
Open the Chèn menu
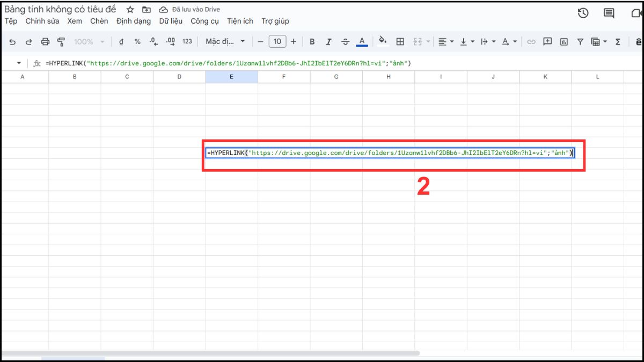99,21
